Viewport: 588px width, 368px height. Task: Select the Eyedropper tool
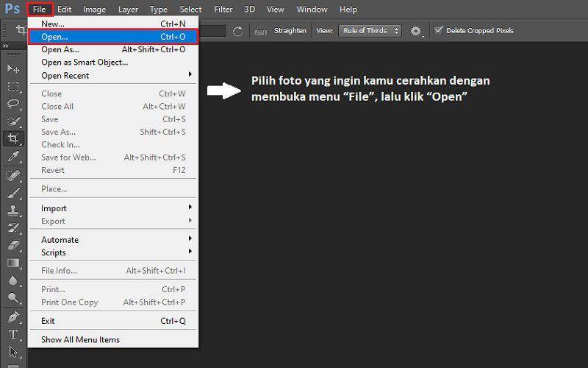13,156
